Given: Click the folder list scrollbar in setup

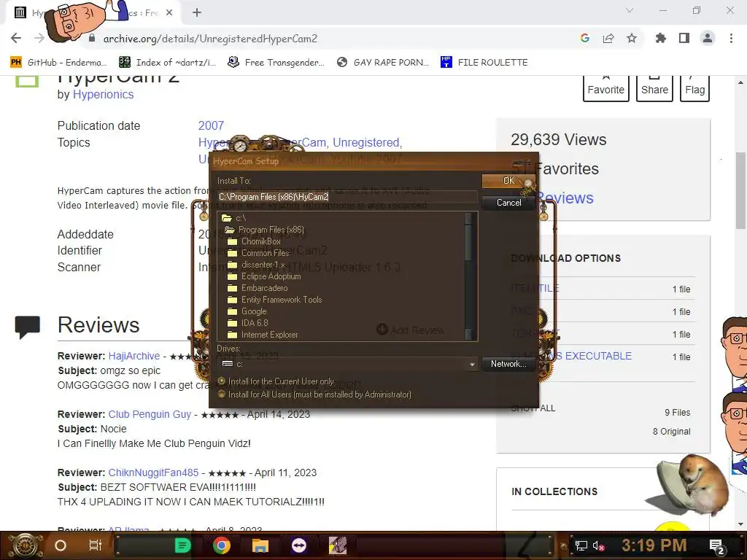Looking at the screenshot, I should (x=471, y=276).
